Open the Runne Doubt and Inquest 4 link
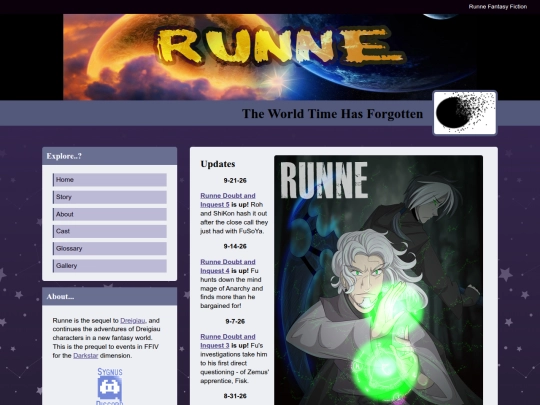540x405 pixels. coord(228,266)
